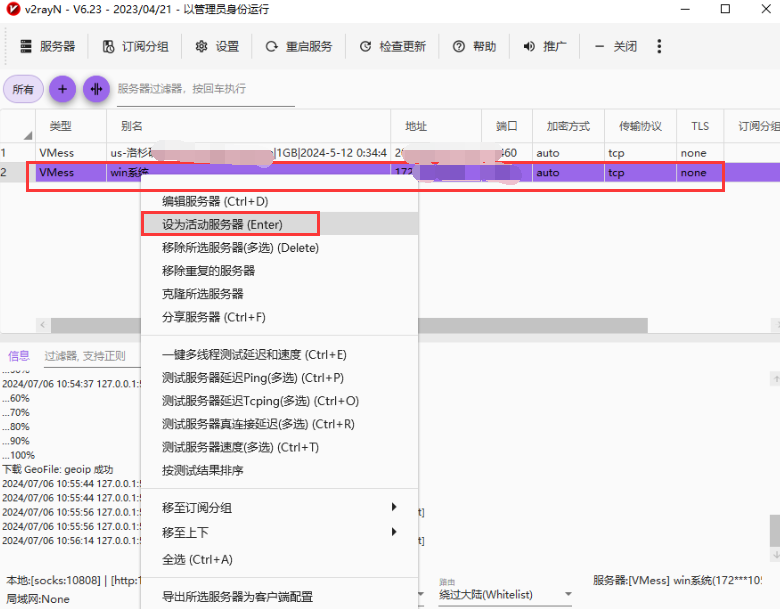This screenshot has width=780, height=609.
Task: Open the 绕过大陆(Whitelist) routing dropdown
Action: click(506, 594)
